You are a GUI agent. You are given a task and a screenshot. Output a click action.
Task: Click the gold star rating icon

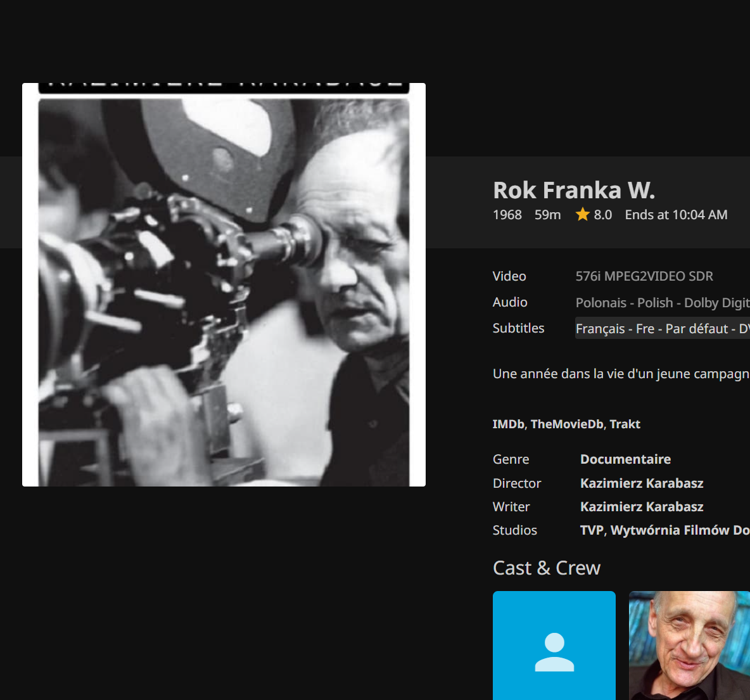[x=582, y=215]
